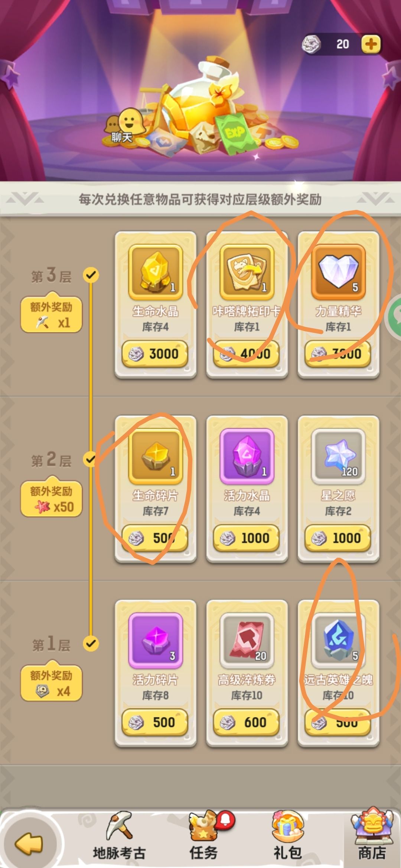Tap the 活力碎片 purple fragment icon
This screenshot has width=401, height=868.
coord(156,641)
